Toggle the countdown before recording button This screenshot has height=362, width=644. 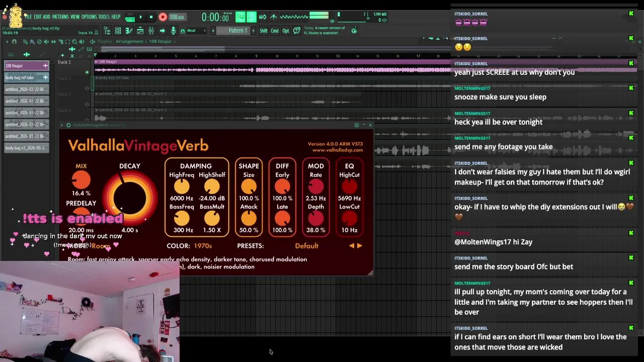click(x=251, y=17)
